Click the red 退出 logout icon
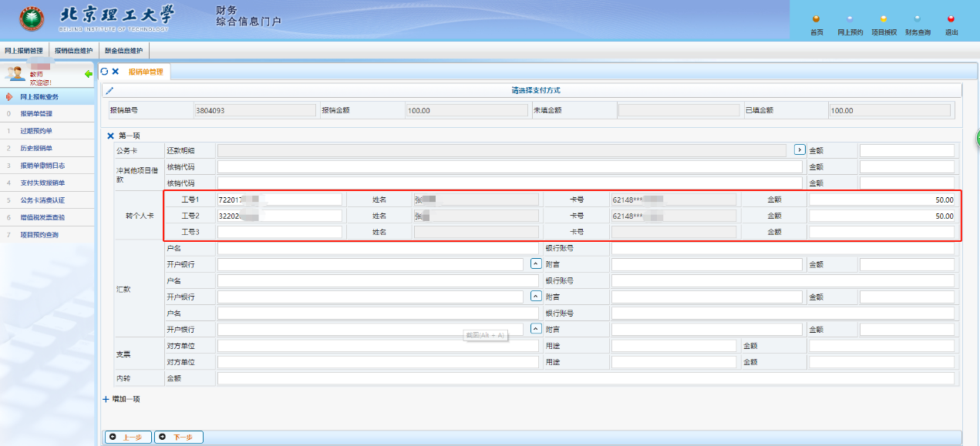Image resolution: width=980 pixels, height=446 pixels. [951, 20]
